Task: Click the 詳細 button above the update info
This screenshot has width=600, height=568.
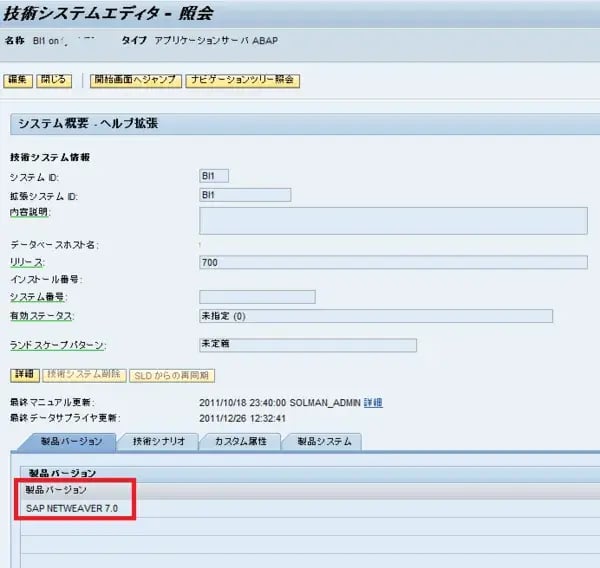Action: (23, 375)
